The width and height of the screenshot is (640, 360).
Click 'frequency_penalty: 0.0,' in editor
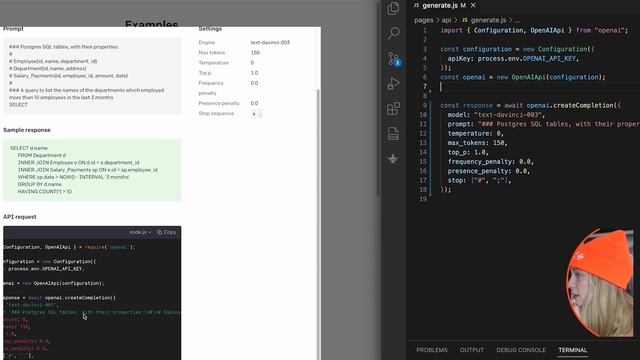click(491, 162)
